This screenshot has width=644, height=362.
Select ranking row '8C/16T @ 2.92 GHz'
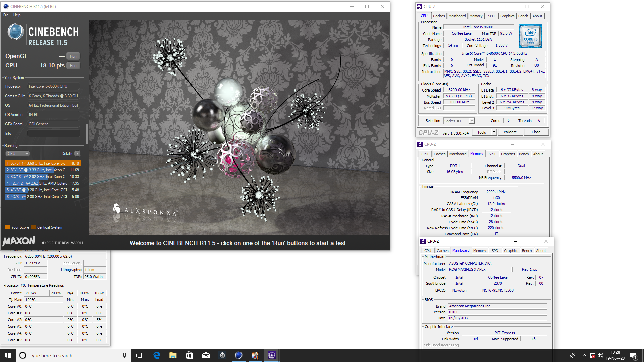point(43,177)
